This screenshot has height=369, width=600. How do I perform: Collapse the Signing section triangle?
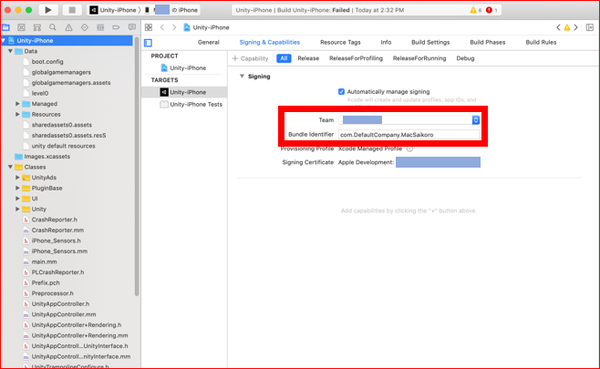[x=242, y=76]
